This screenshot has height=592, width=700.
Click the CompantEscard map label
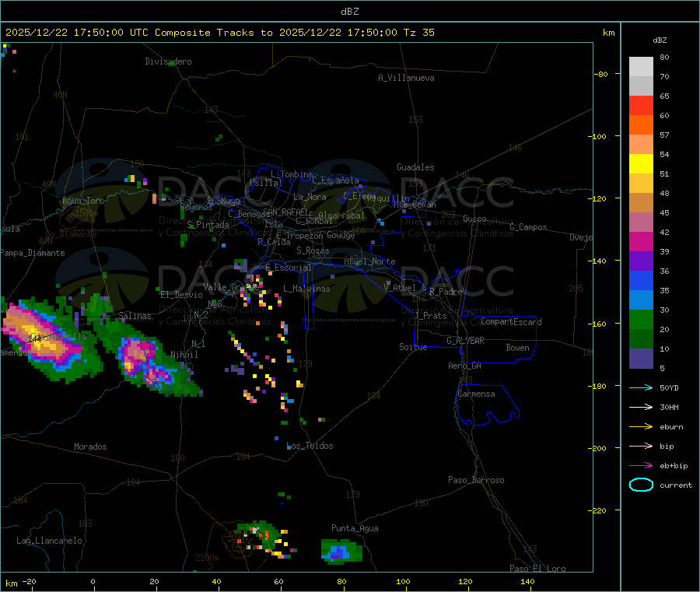(x=512, y=322)
